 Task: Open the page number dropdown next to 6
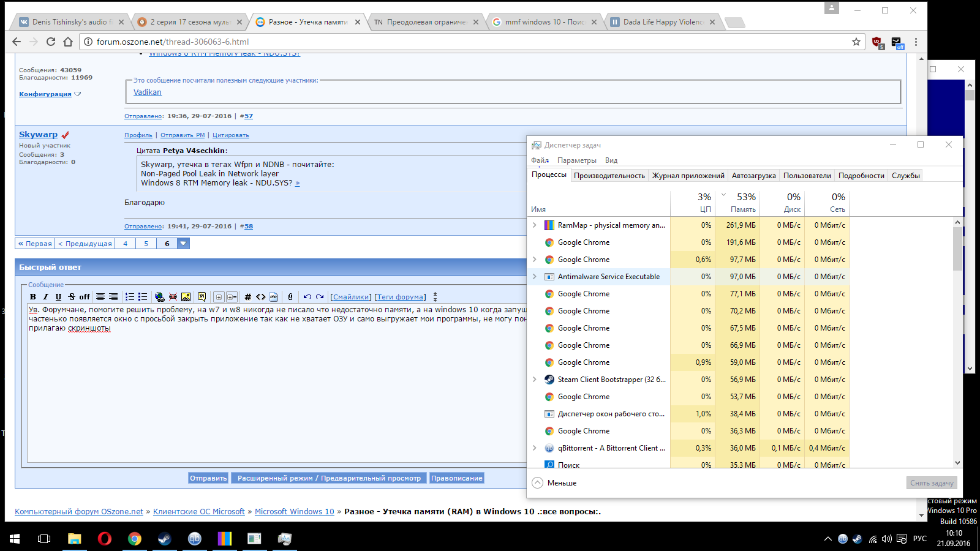(183, 244)
